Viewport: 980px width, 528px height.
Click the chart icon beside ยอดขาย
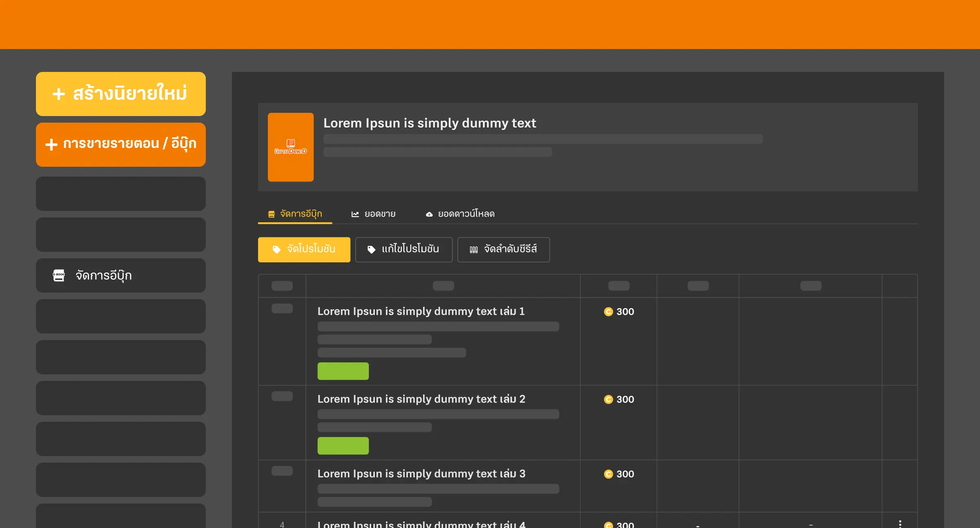tap(355, 214)
